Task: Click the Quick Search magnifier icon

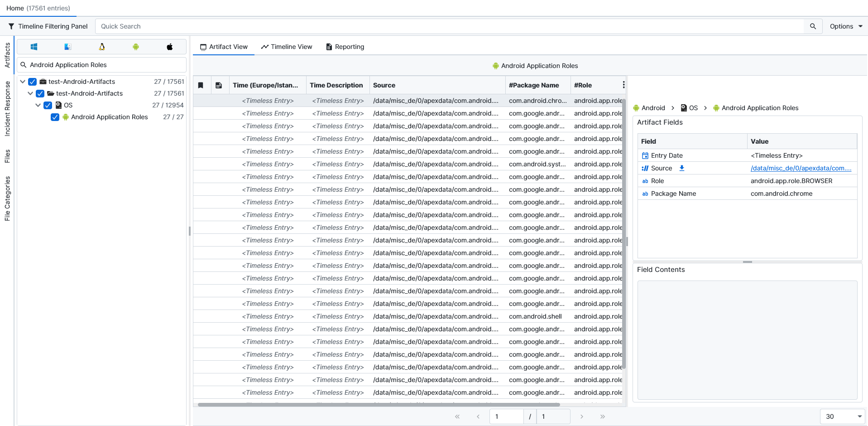Action: pos(813,26)
